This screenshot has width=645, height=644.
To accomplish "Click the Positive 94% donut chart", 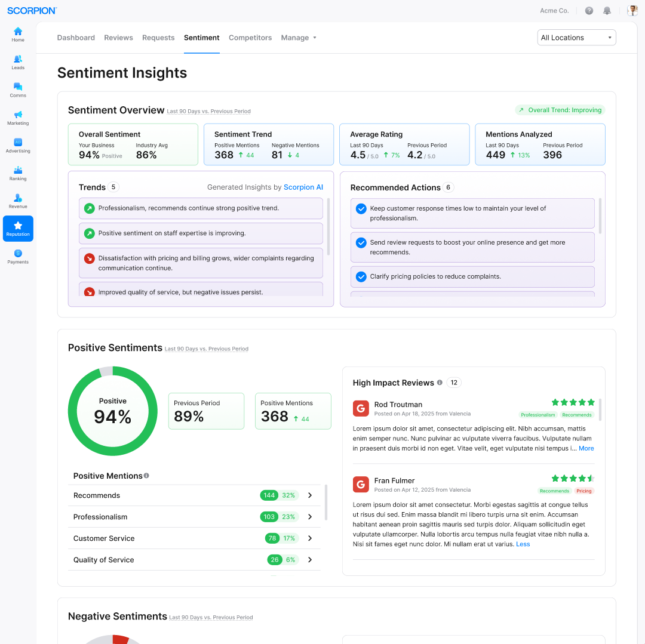I will pos(113,411).
